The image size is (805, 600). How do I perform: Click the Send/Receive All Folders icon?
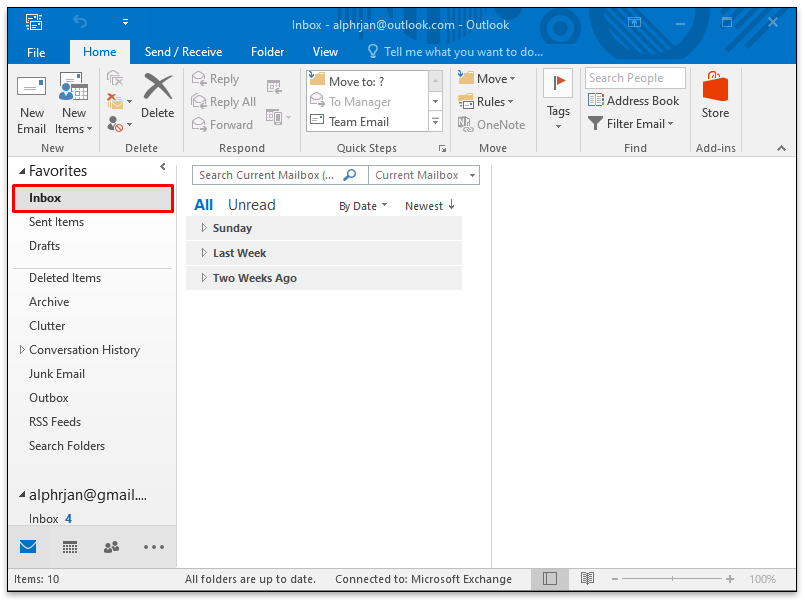(34, 22)
